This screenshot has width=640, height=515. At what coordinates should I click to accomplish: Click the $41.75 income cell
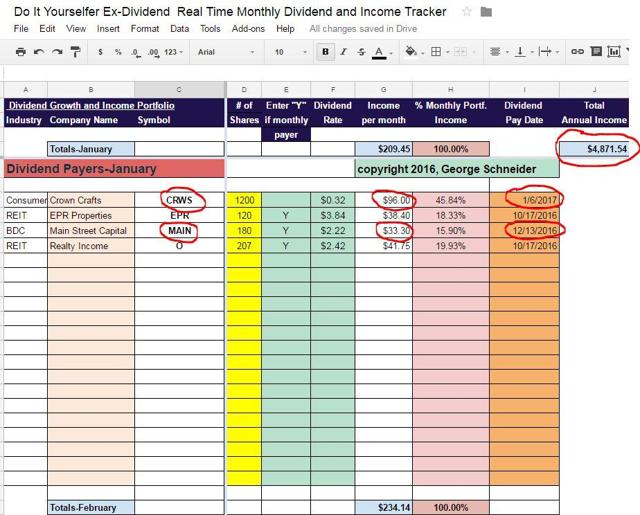[384, 246]
